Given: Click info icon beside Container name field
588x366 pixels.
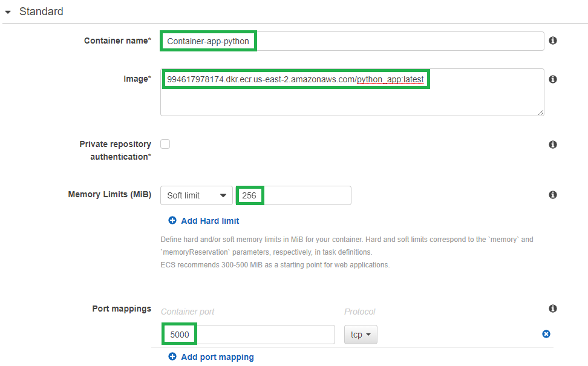Looking at the screenshot, I should (553, 41).
